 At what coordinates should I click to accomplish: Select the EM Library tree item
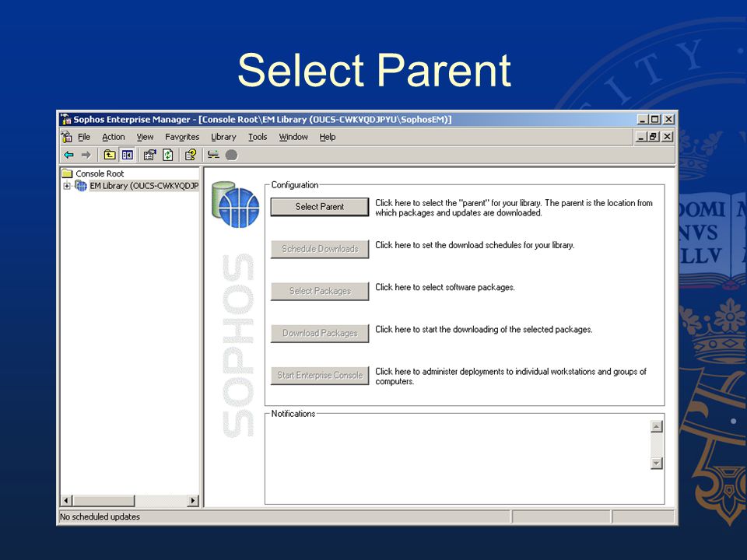pyautogui.click(x=144, y=186)
